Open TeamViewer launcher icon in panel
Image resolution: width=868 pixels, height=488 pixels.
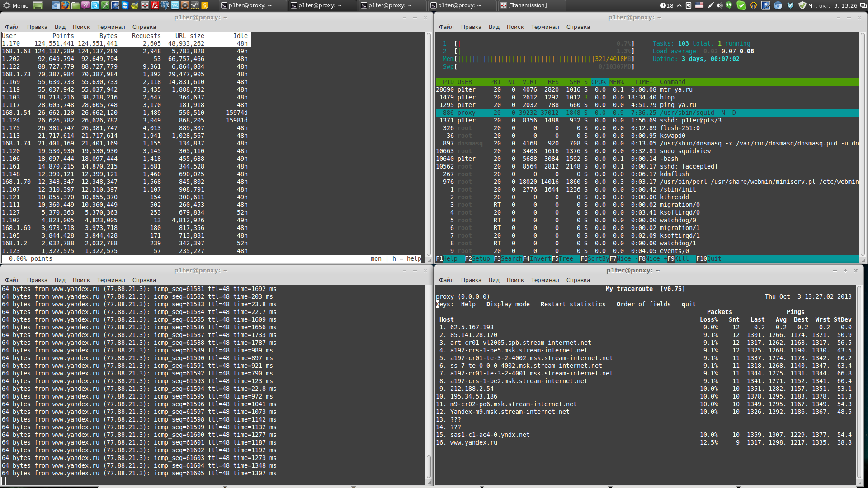(125, 5)
